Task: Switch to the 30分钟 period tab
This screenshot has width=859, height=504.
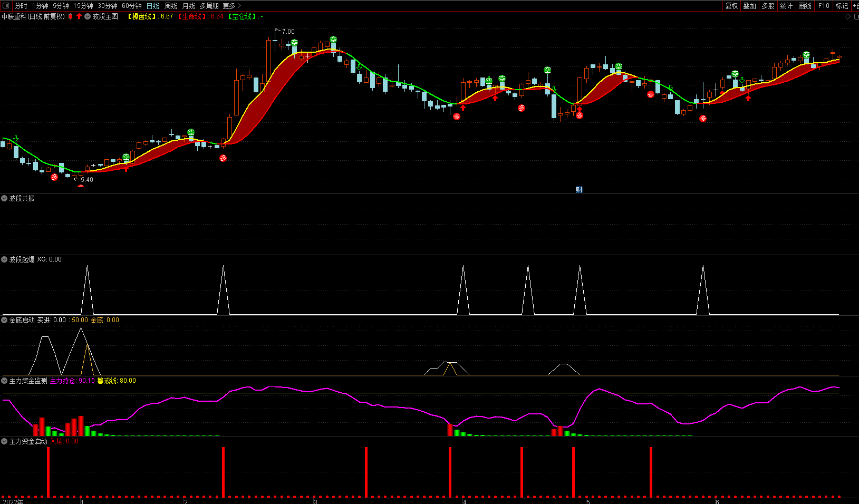Action: coord(108,6)
